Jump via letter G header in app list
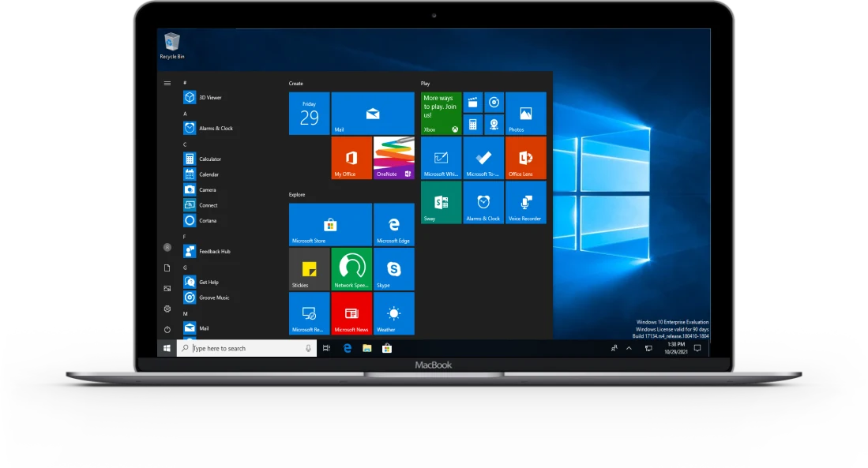Viewport: 868px width, 468px height. point(185,268)
